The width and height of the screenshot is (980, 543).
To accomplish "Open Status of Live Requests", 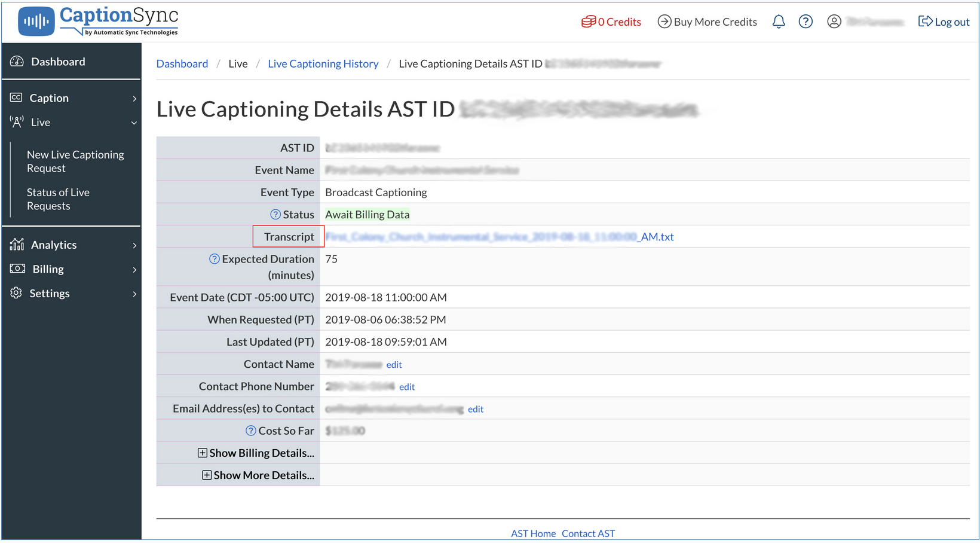I will [x=58, y=199].
